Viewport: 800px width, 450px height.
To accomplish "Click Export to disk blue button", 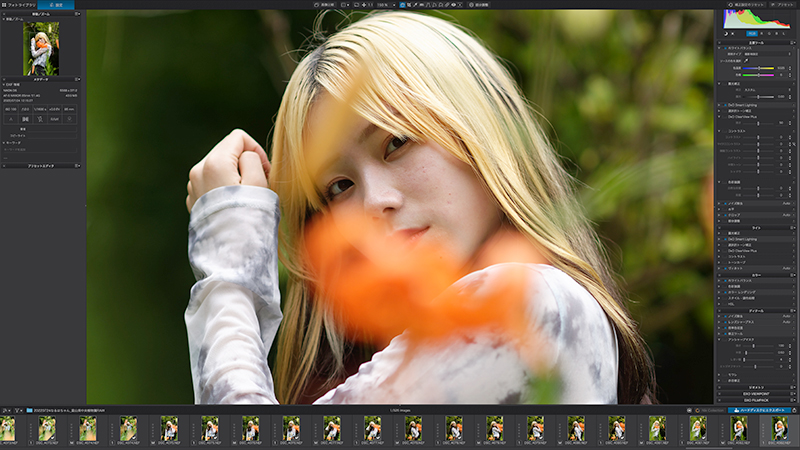I will pos(759,410).
